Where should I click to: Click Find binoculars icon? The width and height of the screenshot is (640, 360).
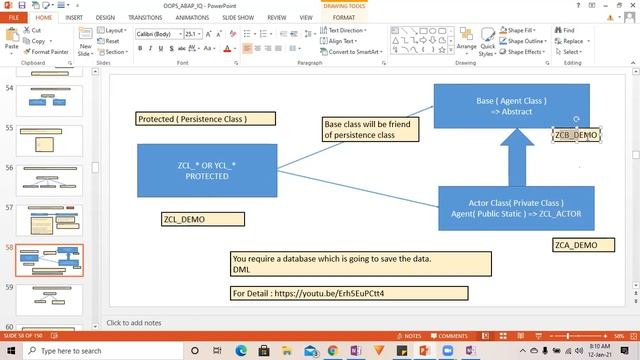click(558, 30)
